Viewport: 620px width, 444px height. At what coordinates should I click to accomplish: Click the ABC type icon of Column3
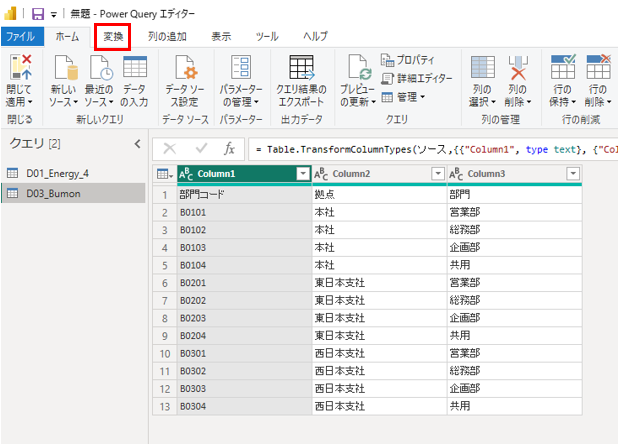(456, 174)
